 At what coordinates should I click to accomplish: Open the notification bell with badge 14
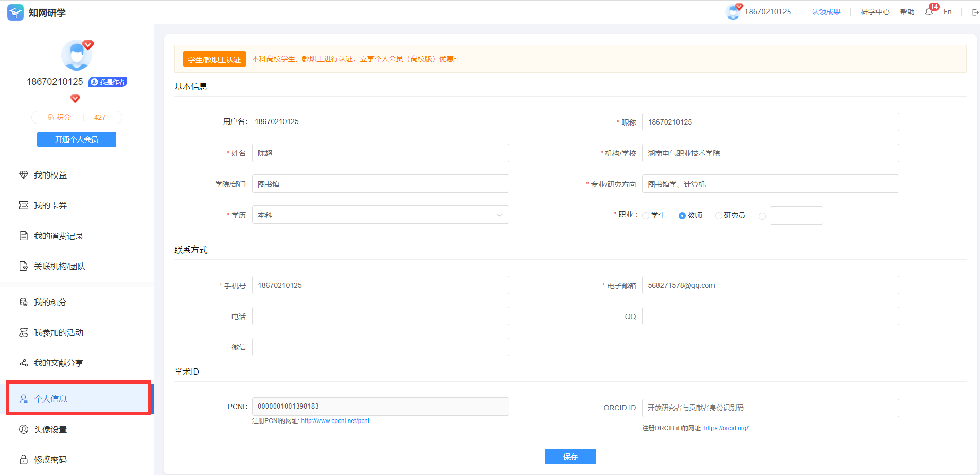[x=929, y=12]
